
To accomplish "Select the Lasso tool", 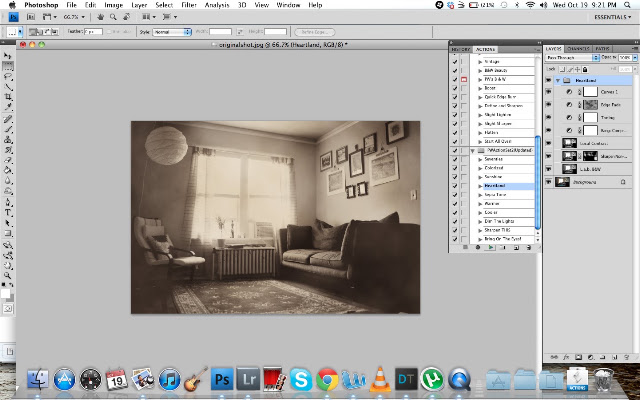I will click(8, 77).
